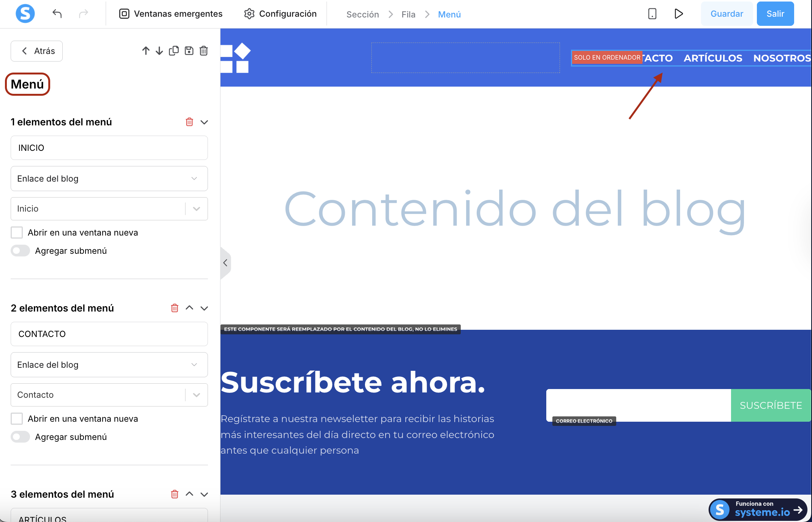This screenshot has width=812, height=522.
Task: Open Ventanas emergentes menu
Action: click(x=171, y=14)
